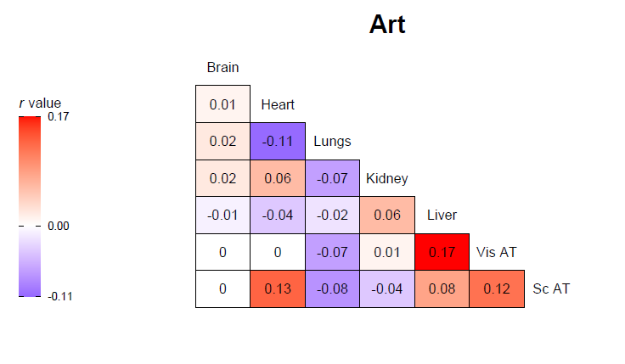Screen dimensions: 625x364
Task: Select the -0.02 heatmap cell
Action: [x=332, y=216]
